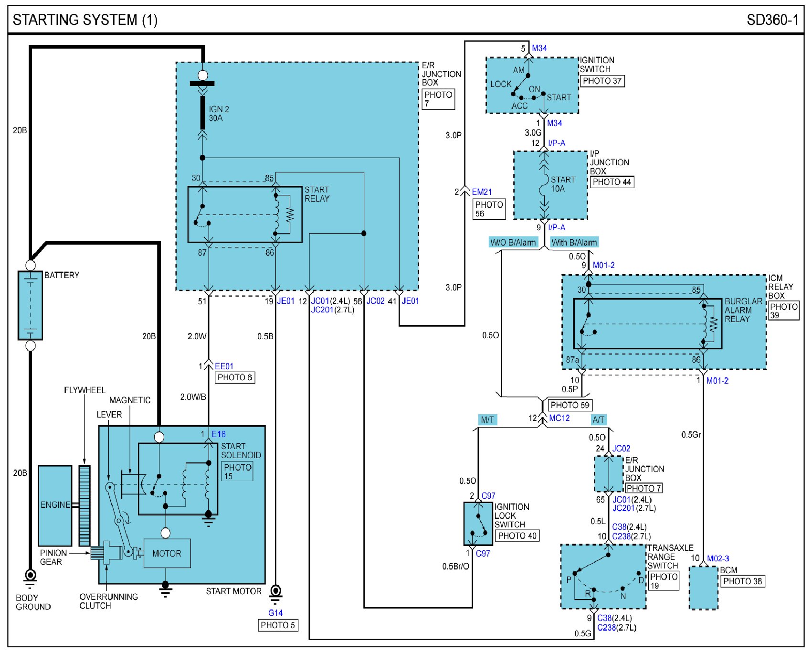Click the battery symbol
Image resolution: width=812 pixels, height=654 pixels.
click(30, 305)
